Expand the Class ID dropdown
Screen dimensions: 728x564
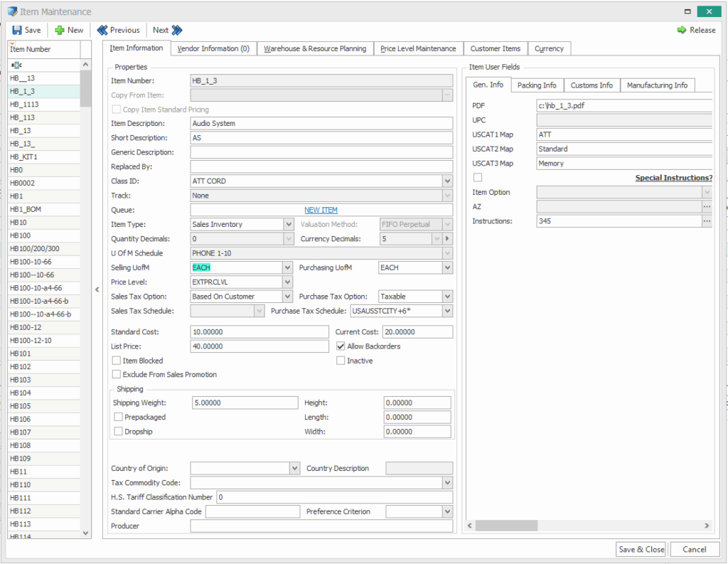[447, 181]
